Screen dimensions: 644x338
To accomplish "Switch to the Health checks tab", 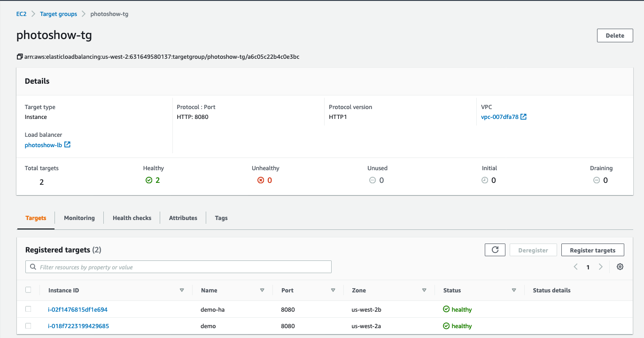I will (132, 218).
